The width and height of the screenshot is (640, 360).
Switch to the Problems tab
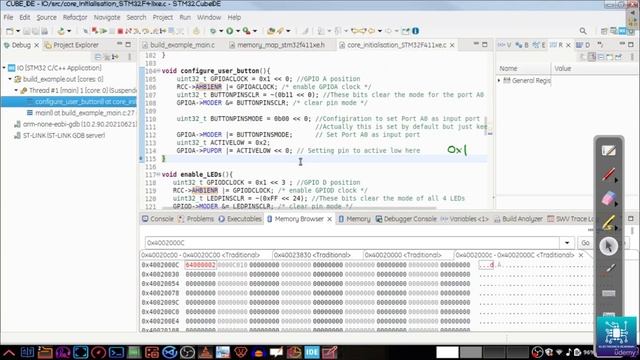(x=196, y=219)
